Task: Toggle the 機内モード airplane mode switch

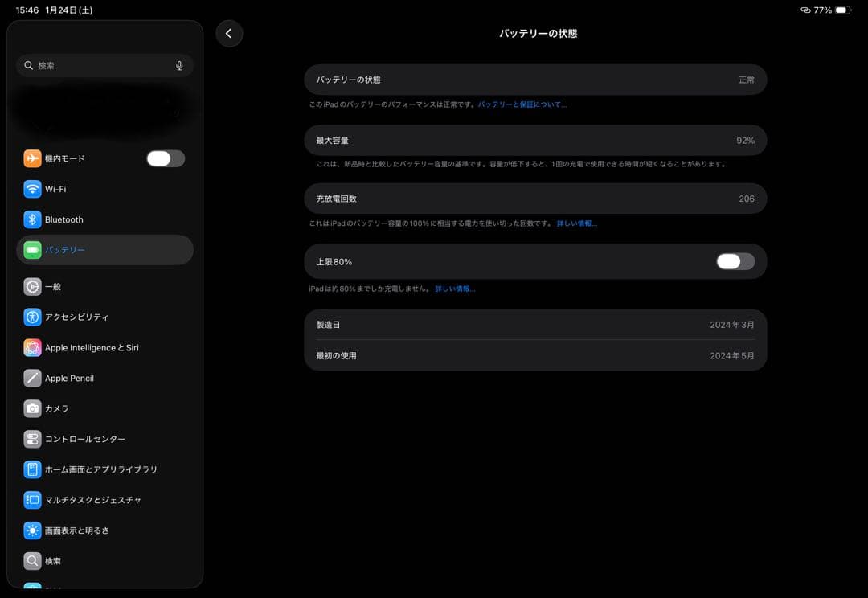Action: pyautogui.click(x=165, y=158)
